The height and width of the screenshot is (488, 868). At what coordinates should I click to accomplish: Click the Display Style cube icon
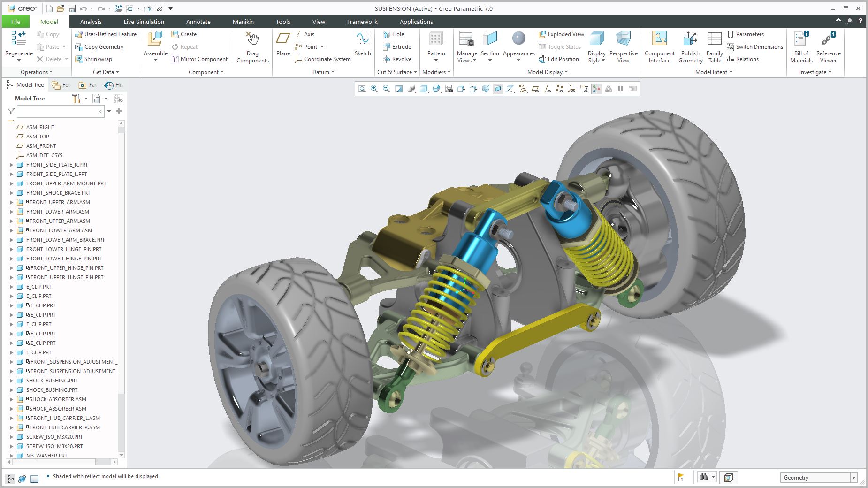[x=597, y=38]
